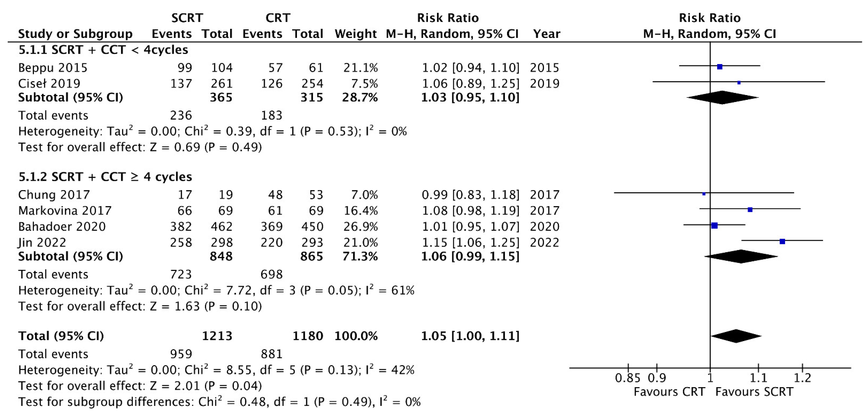This screenshot has height=415, width=868.
Task: Click the 'Favours CRT' axis label
Action: point(669,392)
